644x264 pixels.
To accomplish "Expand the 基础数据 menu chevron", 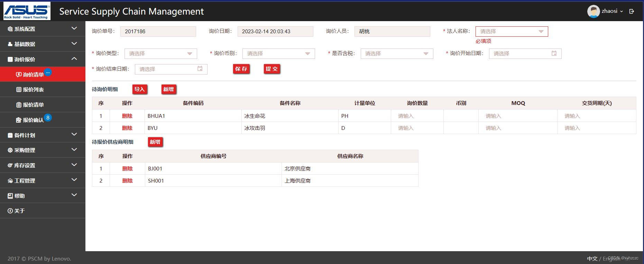I will coord(74,44).
